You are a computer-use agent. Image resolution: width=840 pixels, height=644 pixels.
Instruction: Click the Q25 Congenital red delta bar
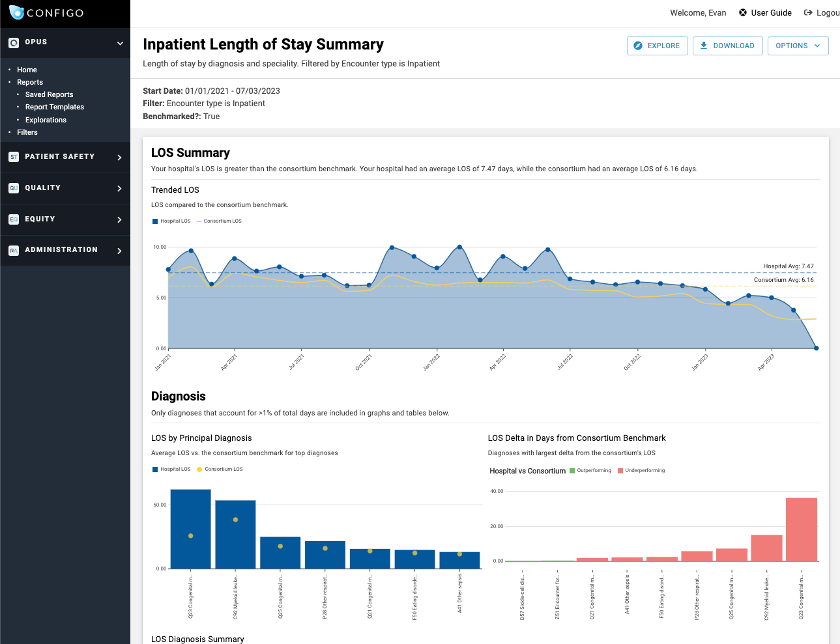(x=732, y=555)
